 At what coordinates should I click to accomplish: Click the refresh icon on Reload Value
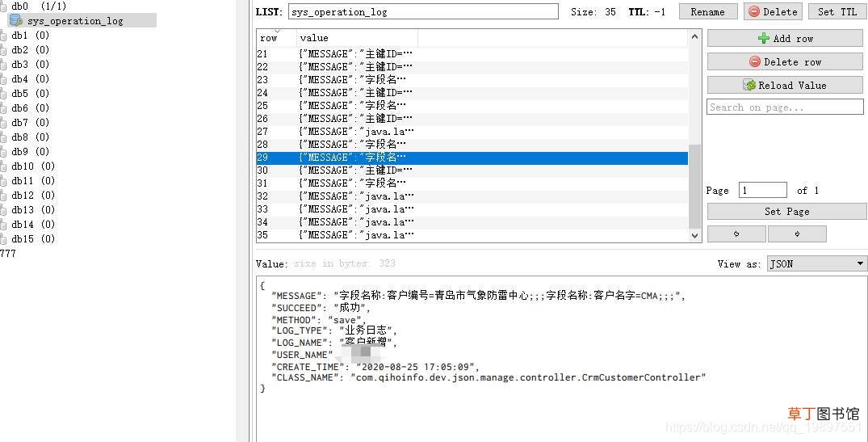click(749, 86)
